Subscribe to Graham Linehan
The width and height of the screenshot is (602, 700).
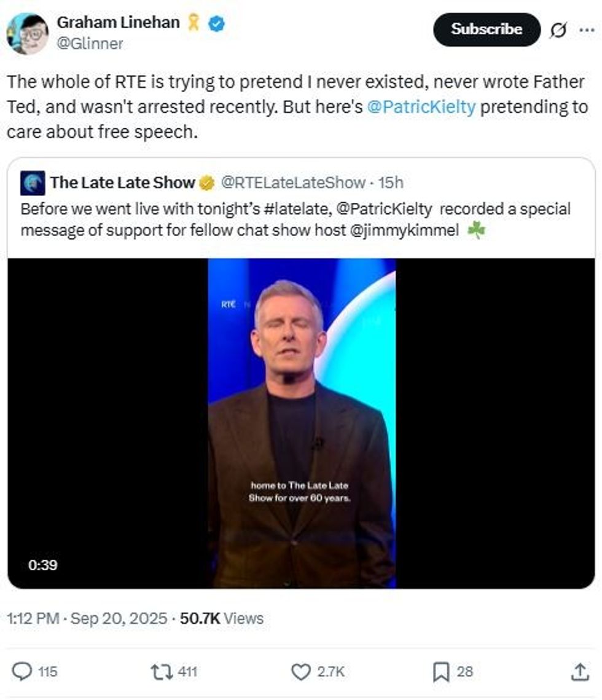(486, 29)
